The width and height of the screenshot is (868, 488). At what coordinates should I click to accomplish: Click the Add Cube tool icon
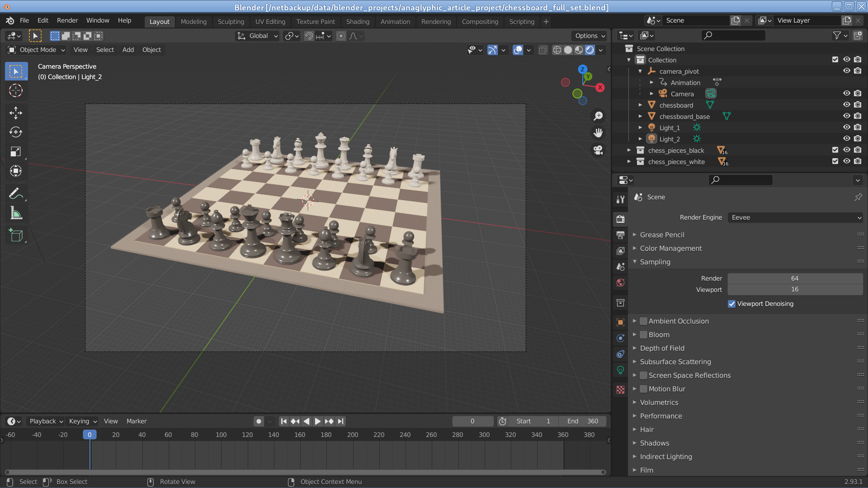click(16, 235)
